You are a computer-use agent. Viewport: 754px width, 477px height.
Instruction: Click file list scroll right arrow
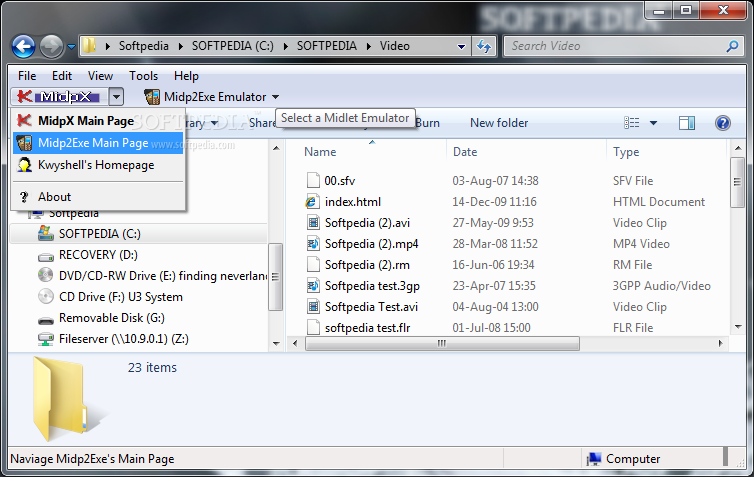click(720, 343)
